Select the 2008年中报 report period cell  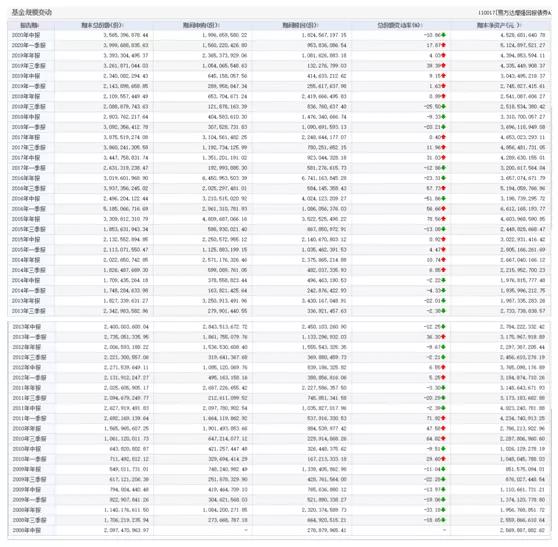coord(27,531)
